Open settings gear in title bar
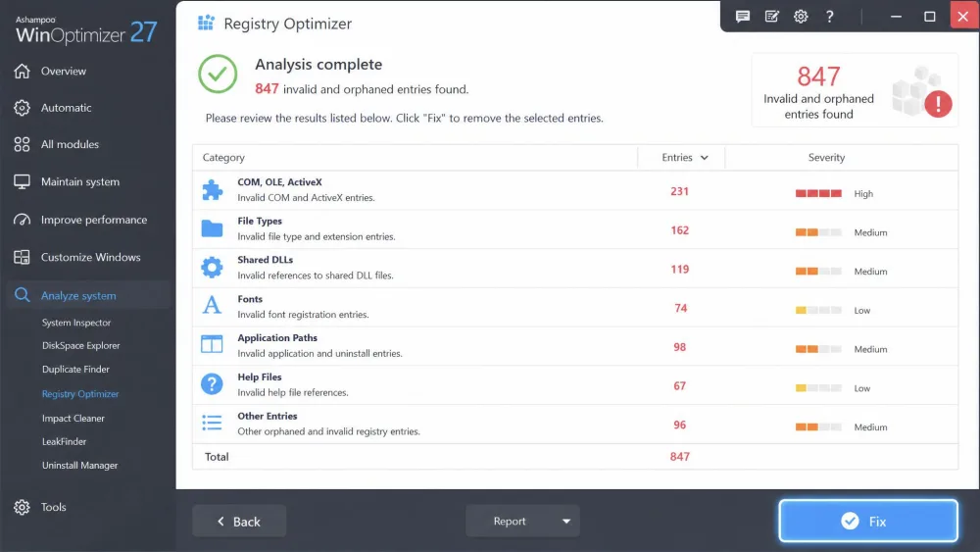This screenshot has width=980, height=552. click(801, 17)
